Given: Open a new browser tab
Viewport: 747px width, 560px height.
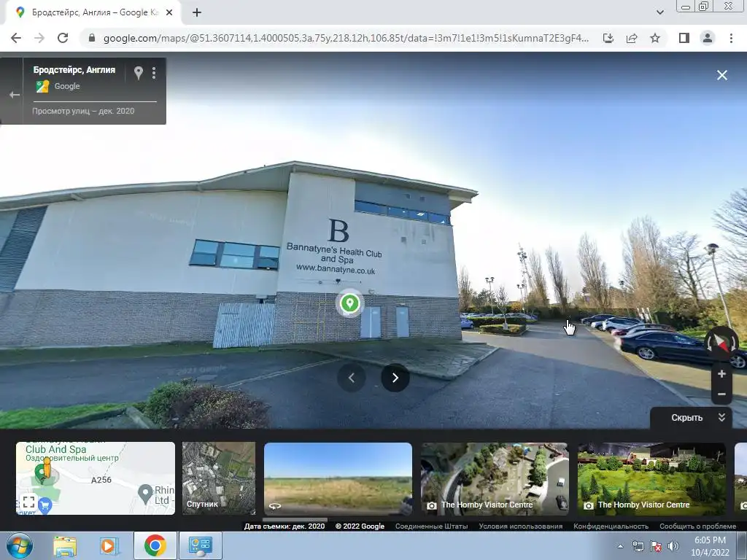Looking at the screenshot, I should click(x=197, y=12).
